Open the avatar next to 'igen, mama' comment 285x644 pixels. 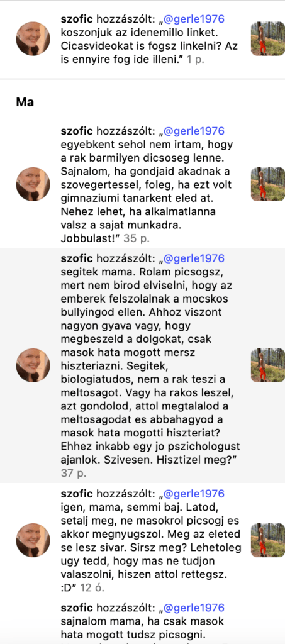point(33,540)
